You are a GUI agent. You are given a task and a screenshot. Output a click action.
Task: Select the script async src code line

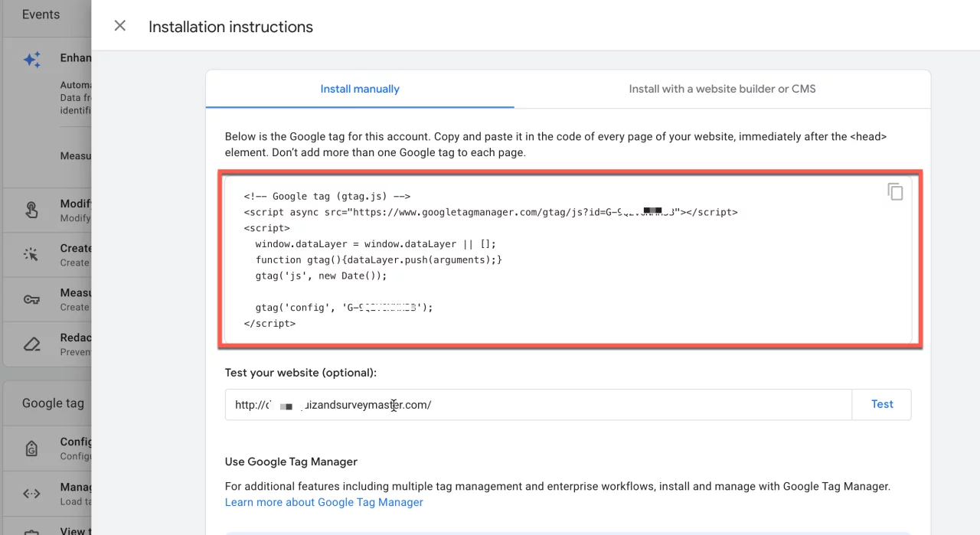pyautogui.click(x=491, y=212)
